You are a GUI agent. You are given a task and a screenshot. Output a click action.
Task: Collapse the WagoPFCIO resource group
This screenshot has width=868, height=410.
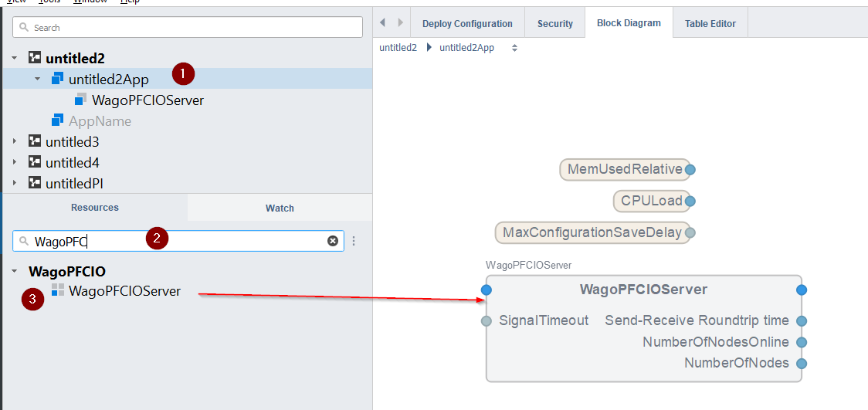coord(15,272)
